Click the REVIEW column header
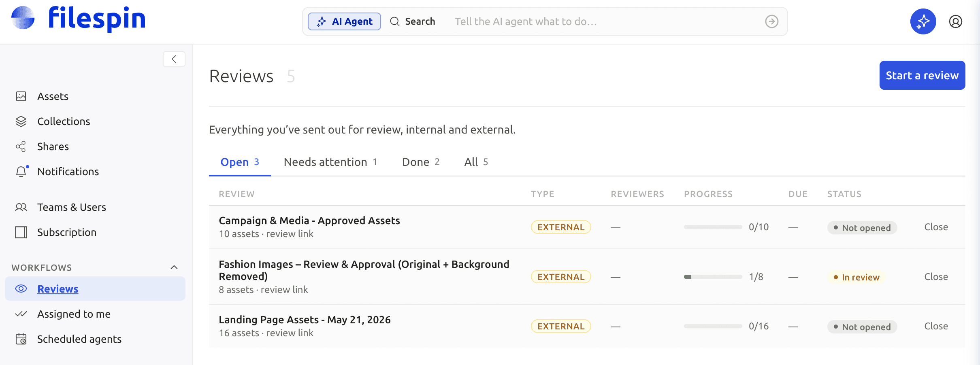980x365 pixels. coord(237,194)
